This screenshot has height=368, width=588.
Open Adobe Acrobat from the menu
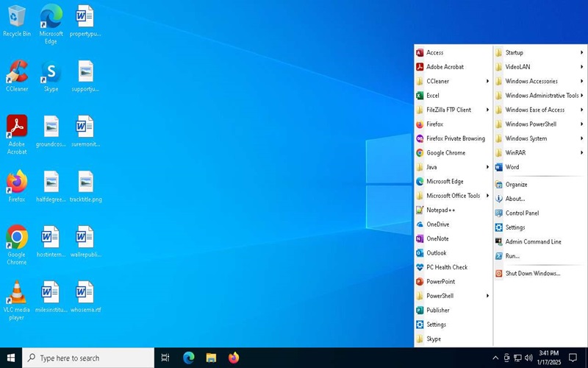[453, 67]
